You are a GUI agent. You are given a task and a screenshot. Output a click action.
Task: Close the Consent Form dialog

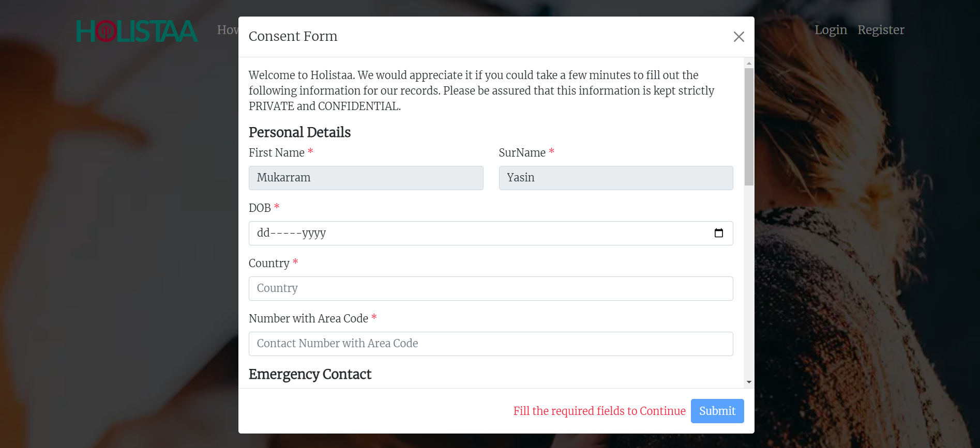[x=738, y=37]
